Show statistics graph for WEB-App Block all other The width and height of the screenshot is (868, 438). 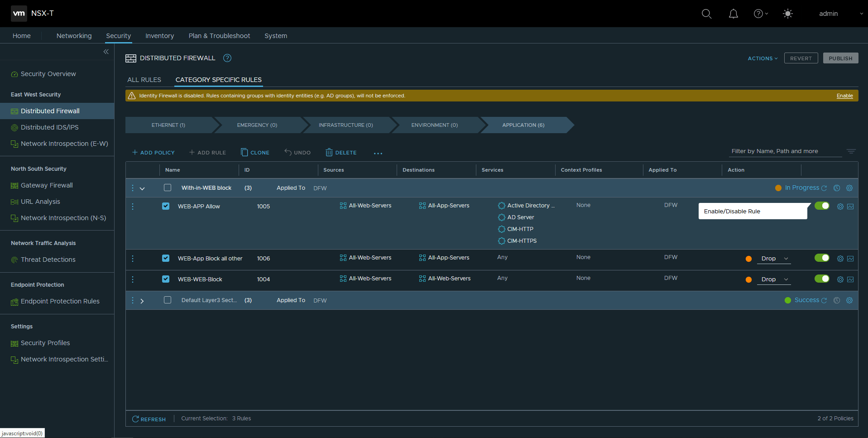[850, 259]
